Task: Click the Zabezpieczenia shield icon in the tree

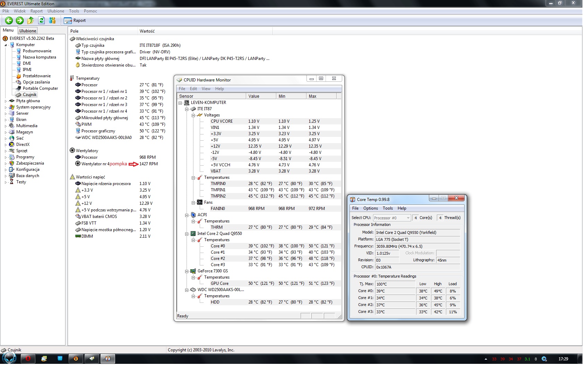Action: [x=12, y=163]
